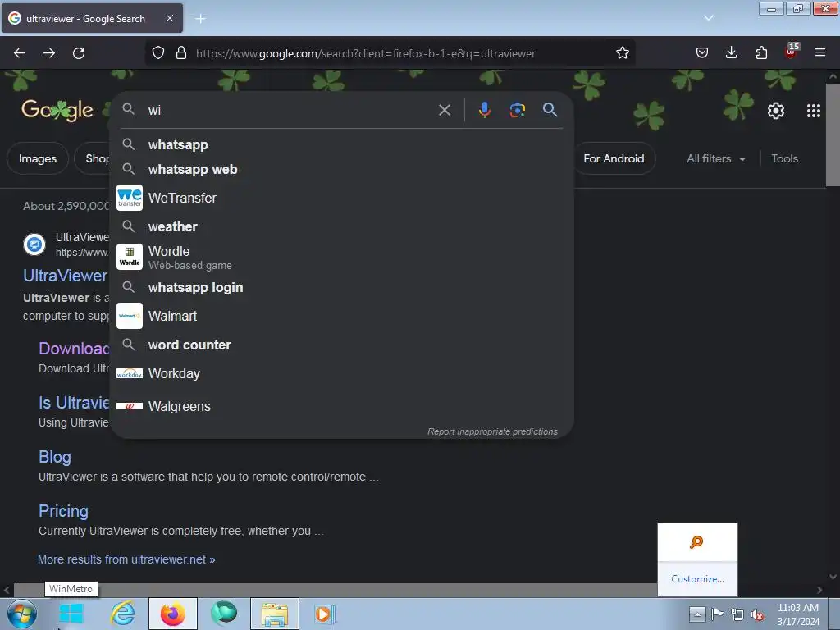Select the Wordle web-based game suggestion
This screenshot has height=630, width=840.
coord(342,257)
